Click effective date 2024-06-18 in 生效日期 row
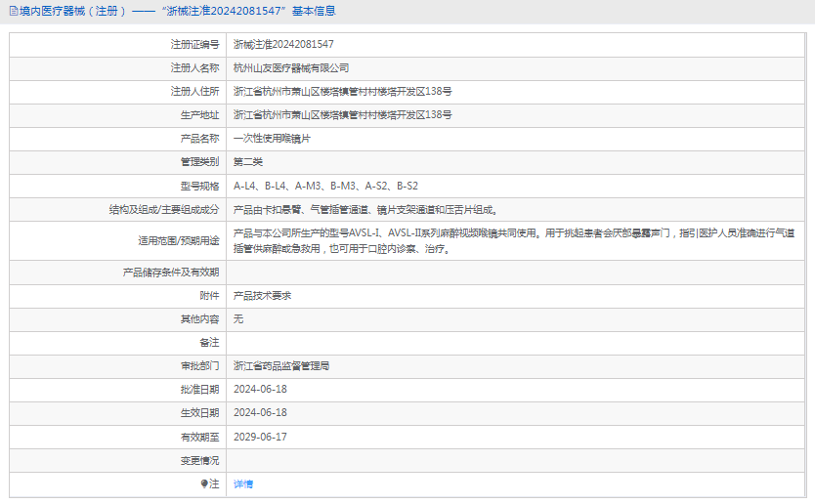 pyautogui.click(x=260, y=412)
